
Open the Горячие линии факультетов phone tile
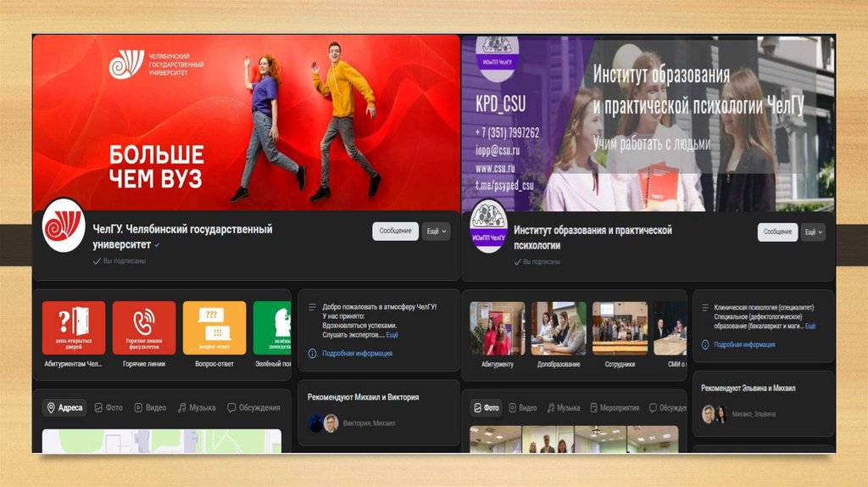[144, 327]
